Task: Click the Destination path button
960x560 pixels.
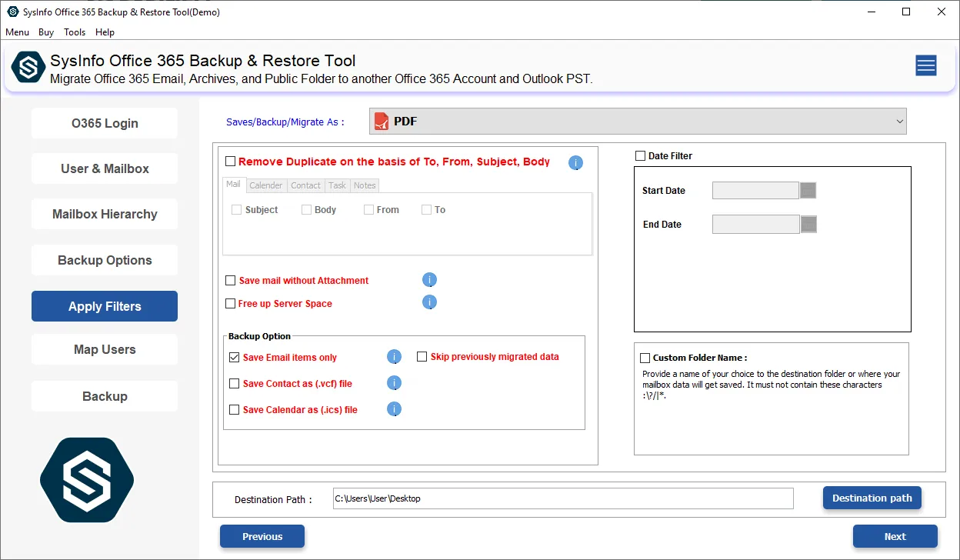Action: [872, 498]
